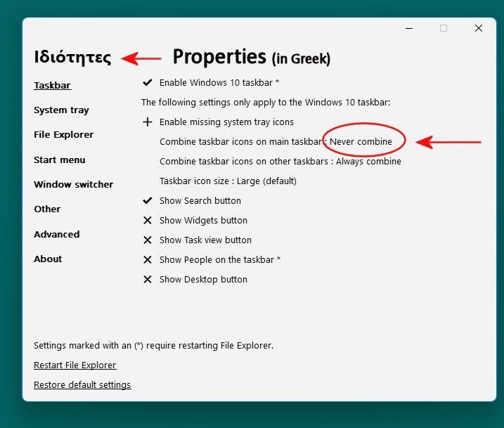Image resolution: width=504 pixels, height=428 pixels.
Task: Open the File Explorer section
Action: coord(64,135)
